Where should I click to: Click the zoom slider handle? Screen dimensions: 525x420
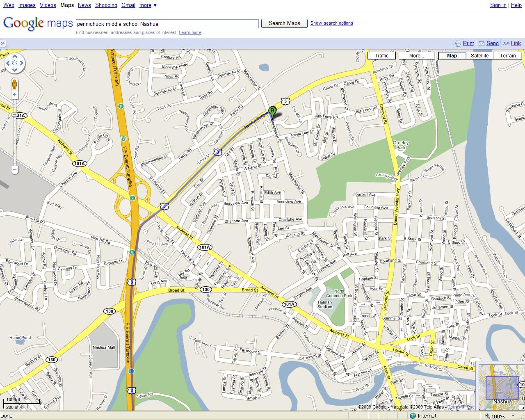coord(15,115)
